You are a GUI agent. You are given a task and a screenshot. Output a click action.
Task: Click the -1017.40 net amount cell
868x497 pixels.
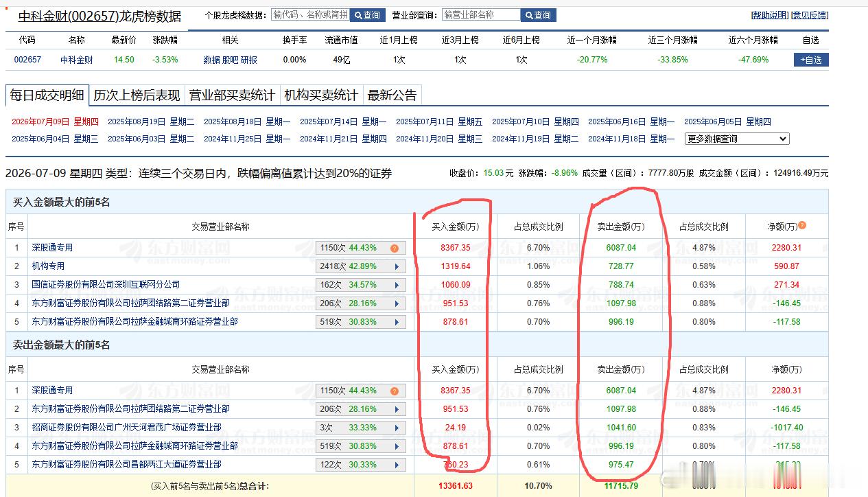click(x=786, y=428)
